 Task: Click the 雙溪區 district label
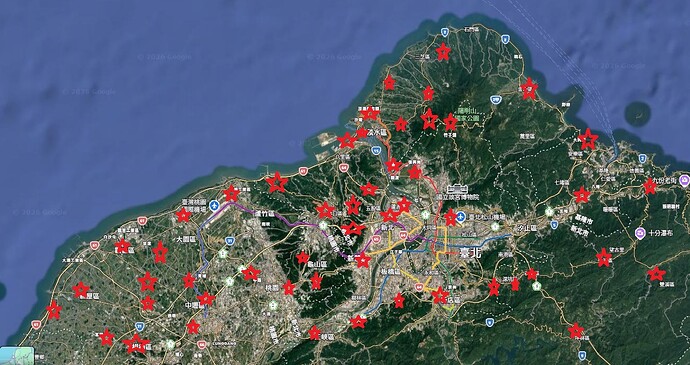tap(668, 285)
